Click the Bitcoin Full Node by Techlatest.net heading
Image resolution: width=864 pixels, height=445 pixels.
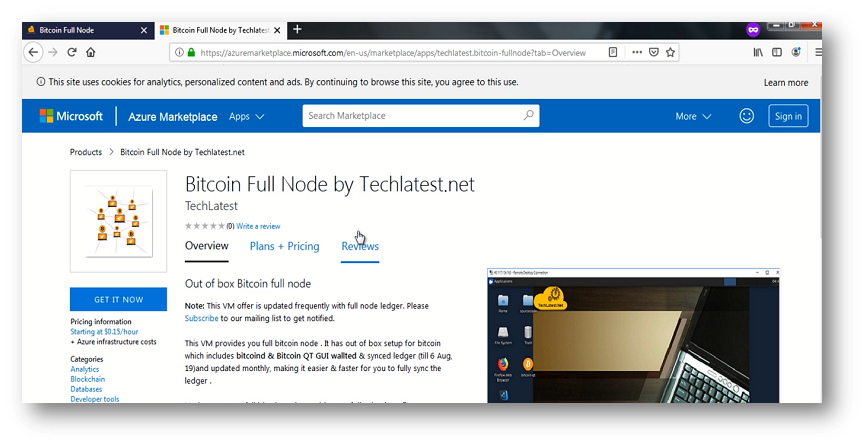click(x=330, y=184)
